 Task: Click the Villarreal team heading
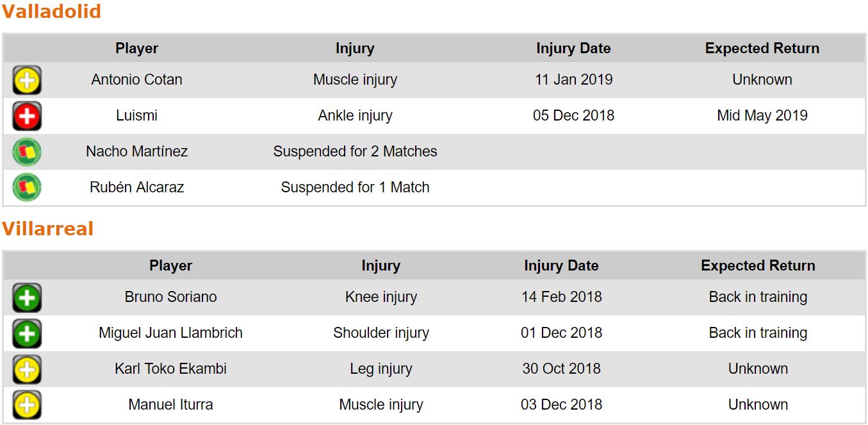tap(48, 229)
